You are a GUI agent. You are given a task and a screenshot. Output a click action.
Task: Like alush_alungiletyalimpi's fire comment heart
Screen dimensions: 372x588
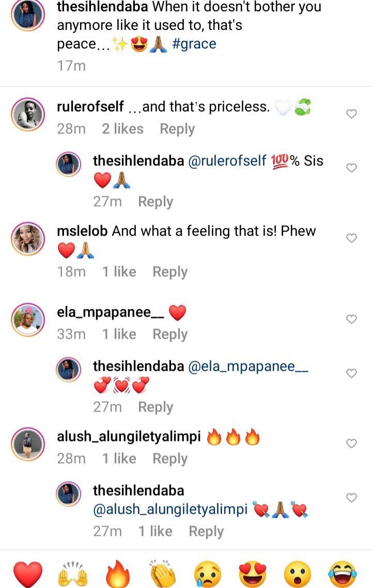pyautogui.click(x=351, y=443)
